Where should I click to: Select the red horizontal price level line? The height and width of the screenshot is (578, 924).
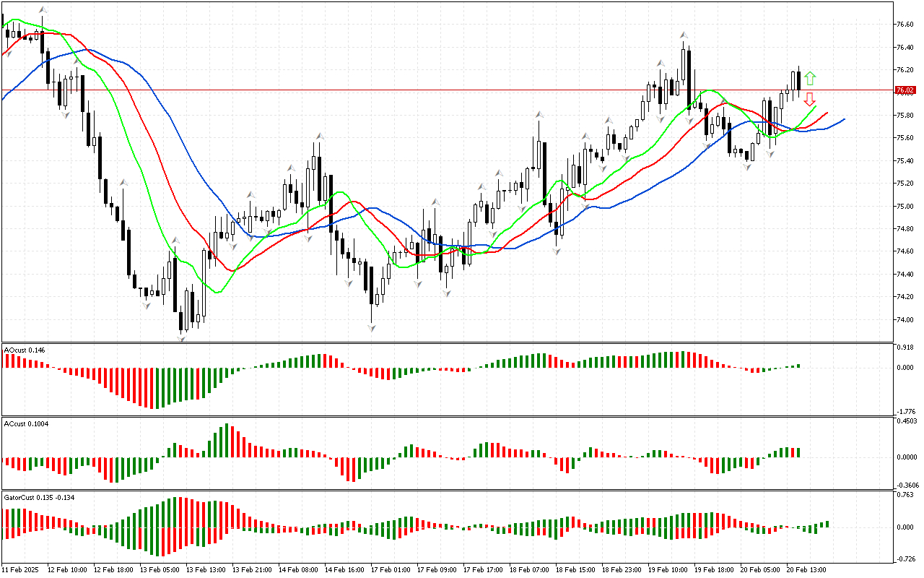[433, 90]
